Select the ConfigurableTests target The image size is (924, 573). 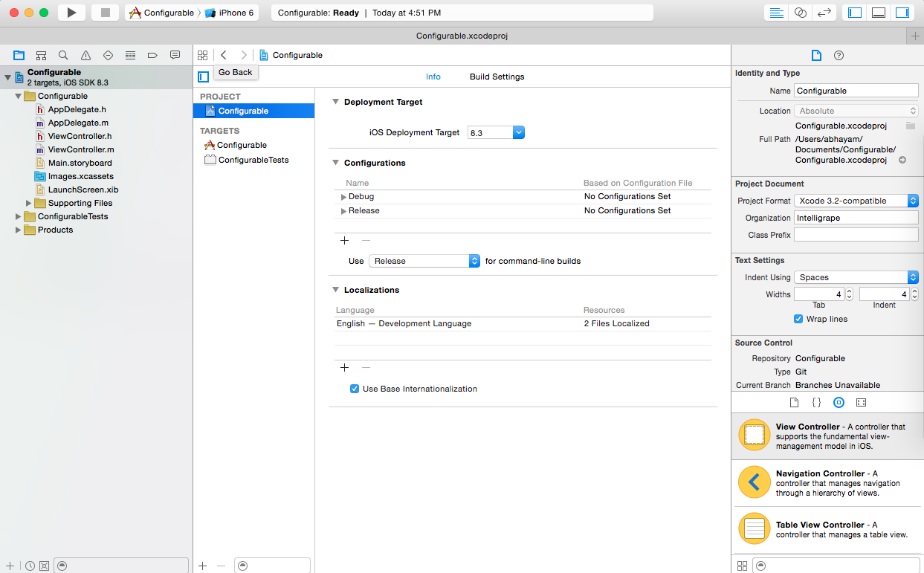pos(253,160)
